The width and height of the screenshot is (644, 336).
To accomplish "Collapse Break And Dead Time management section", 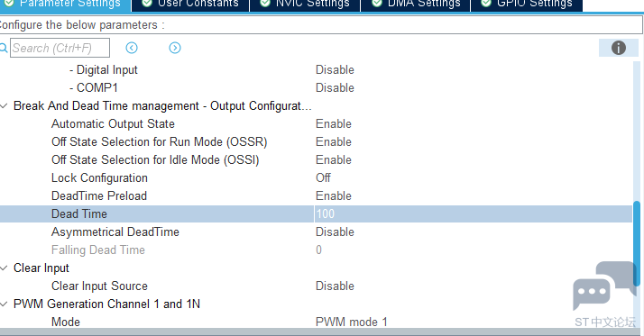I will tap(4, 106).
